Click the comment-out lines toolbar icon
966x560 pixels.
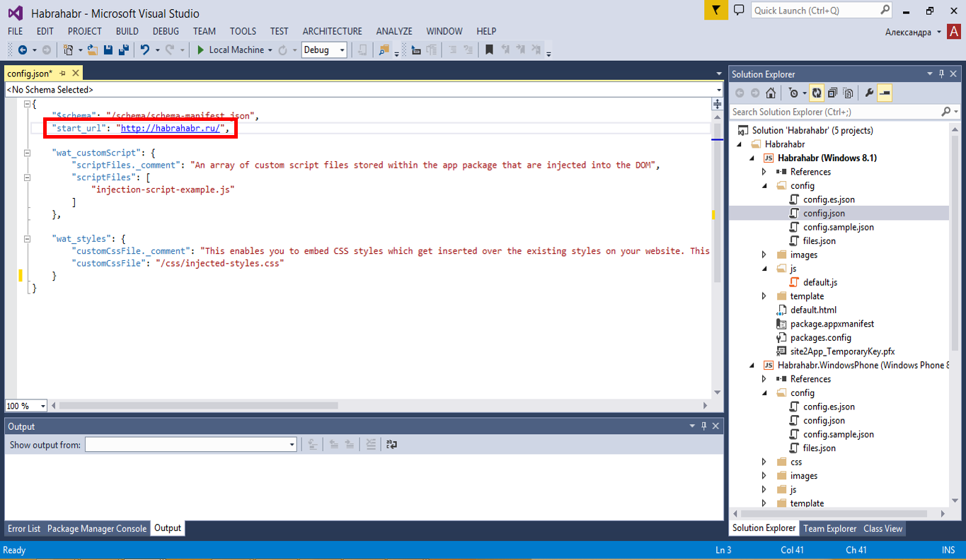pyautogui.click(x=452, y=50)
